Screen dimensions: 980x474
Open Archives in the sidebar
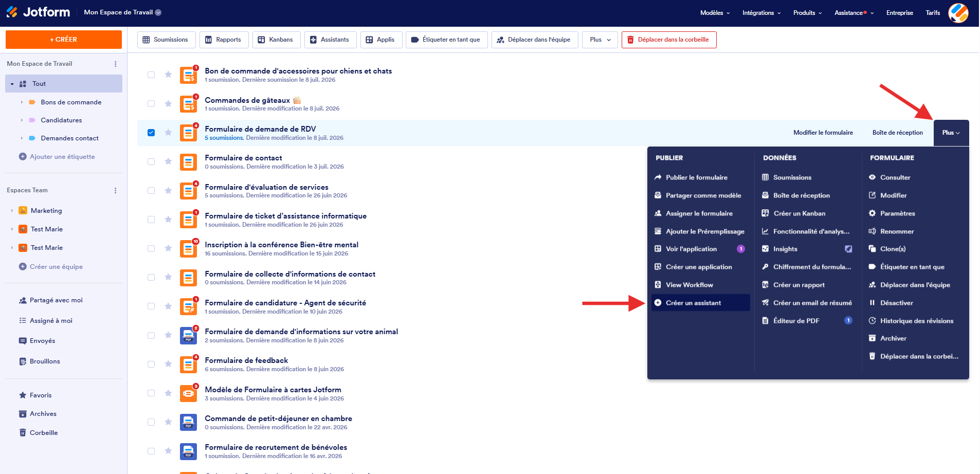click(x=38, y=414)
